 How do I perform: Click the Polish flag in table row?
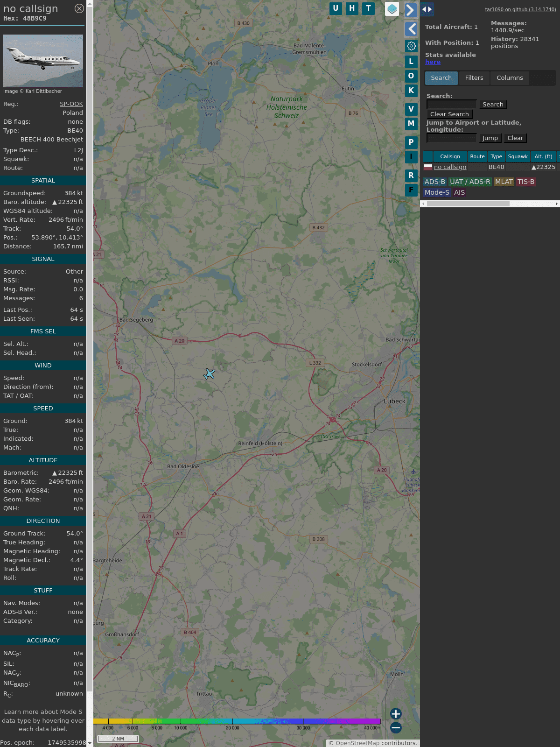(x=428, y=167)
